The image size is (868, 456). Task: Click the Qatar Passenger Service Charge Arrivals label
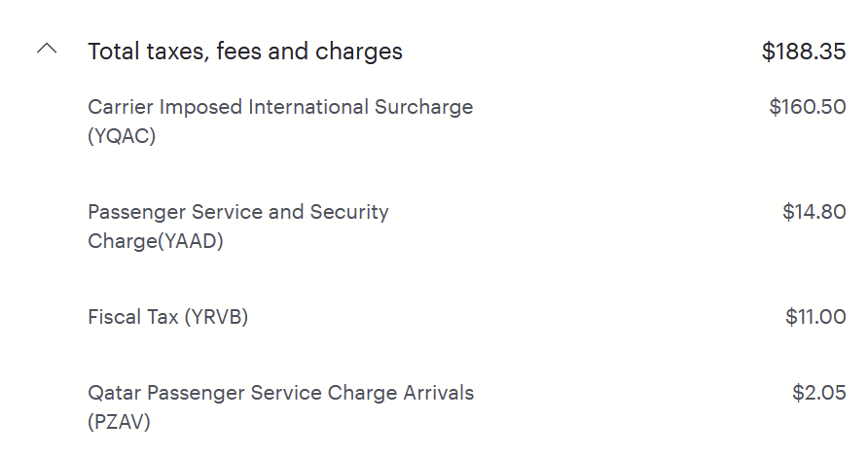[x=280, y=393]
